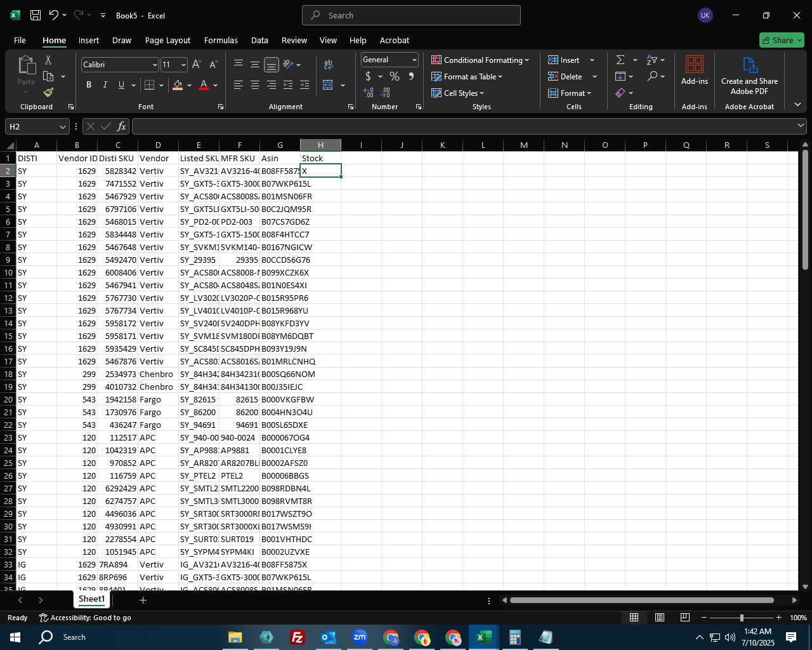Click the Search box in title bar
812x650 pixels.
[x=411, y=15]
